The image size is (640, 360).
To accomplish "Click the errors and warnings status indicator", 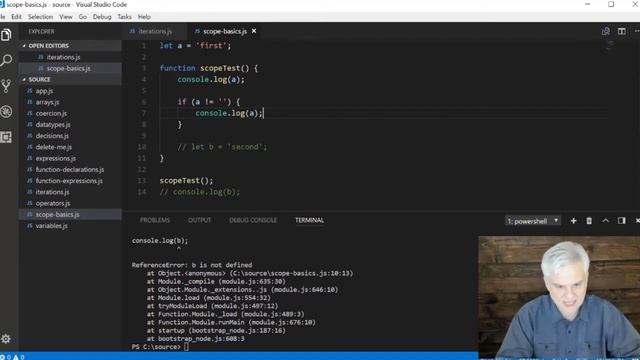I will [x=12, y=357].
